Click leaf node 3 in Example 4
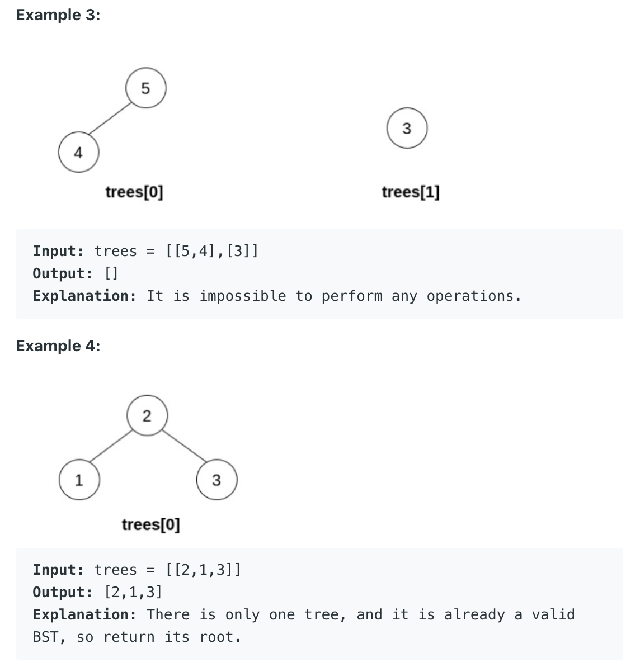Viewport: 640px width, 672px height. tap(217, 480)
